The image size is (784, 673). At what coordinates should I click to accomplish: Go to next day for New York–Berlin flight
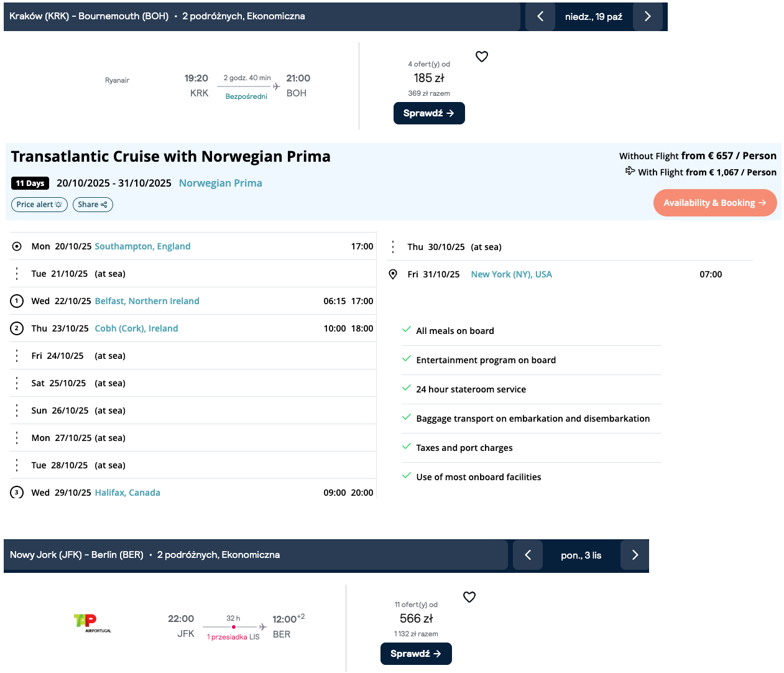click(635, 555)
